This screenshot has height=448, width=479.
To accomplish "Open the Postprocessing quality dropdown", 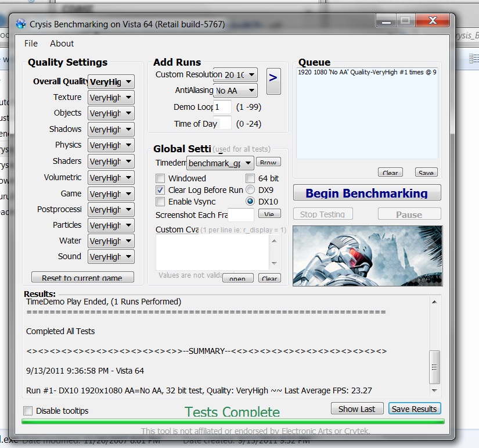I will (111, 210).
